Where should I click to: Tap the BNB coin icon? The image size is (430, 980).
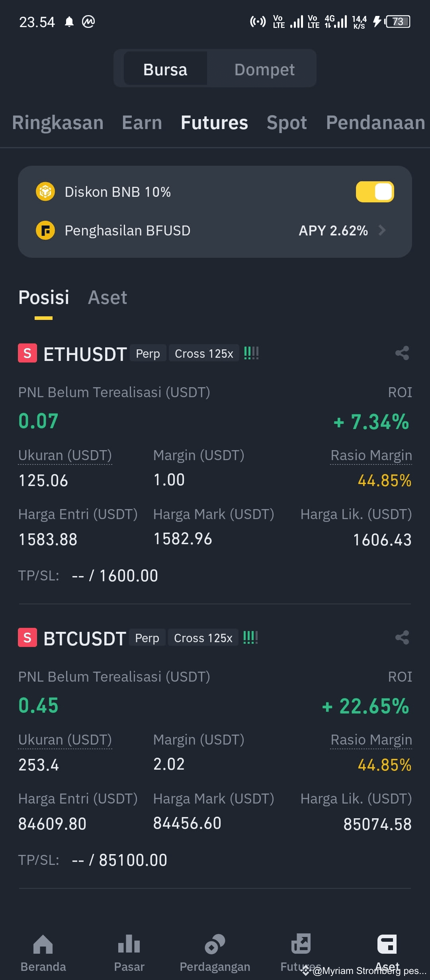click(x=45, y=192)
